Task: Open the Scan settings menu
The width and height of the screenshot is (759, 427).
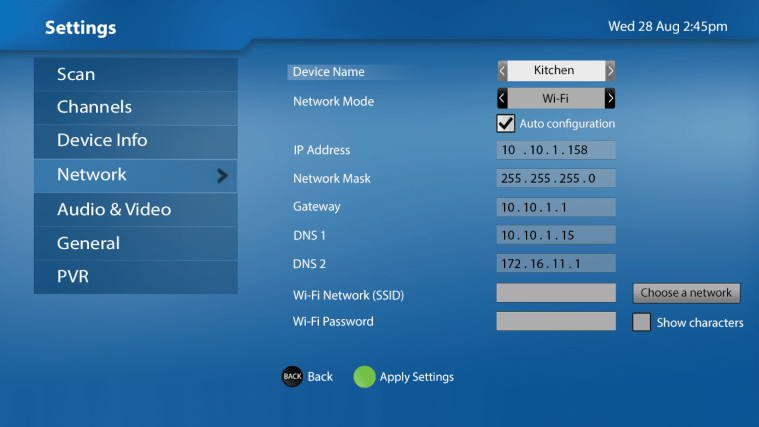Action: pos(135,74)
